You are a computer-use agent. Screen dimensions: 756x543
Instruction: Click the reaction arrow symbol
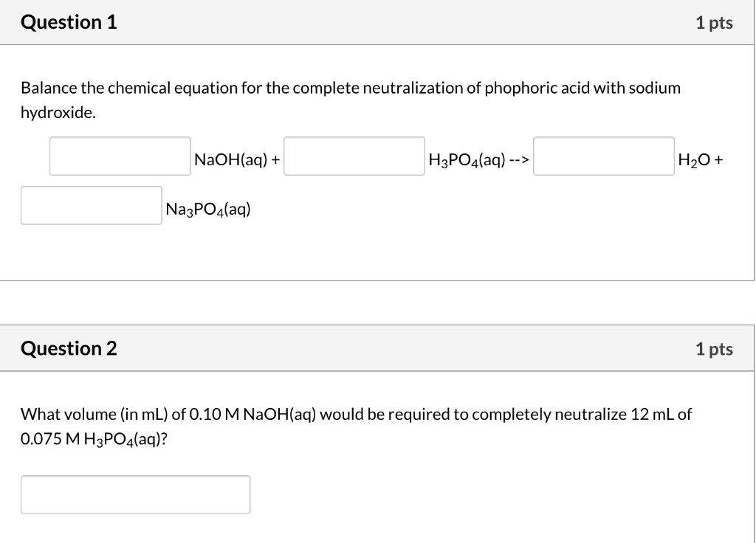tap(518, 159)
